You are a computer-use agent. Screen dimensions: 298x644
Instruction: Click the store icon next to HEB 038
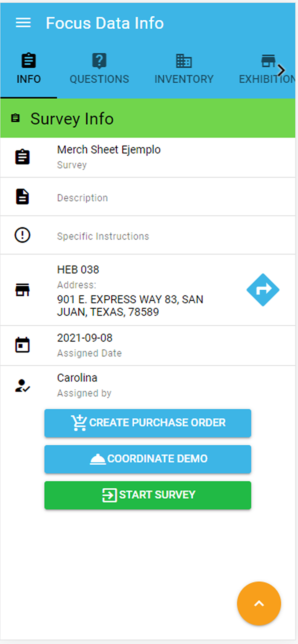pos(22,290)
